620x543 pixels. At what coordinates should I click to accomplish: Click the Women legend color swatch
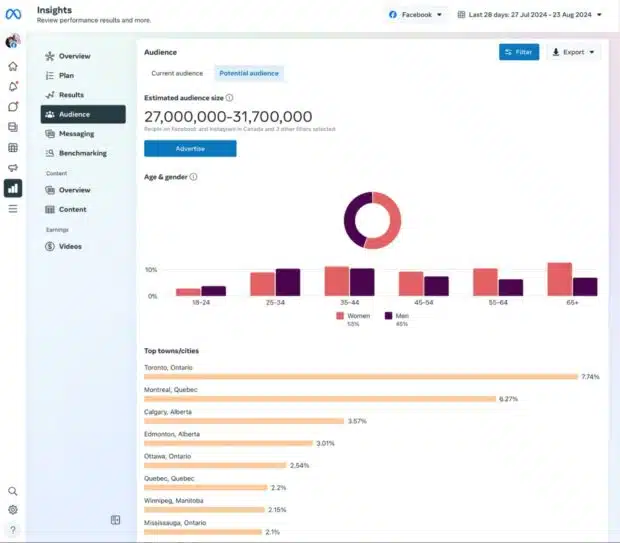pyautogui.click(x=340, y=315)
